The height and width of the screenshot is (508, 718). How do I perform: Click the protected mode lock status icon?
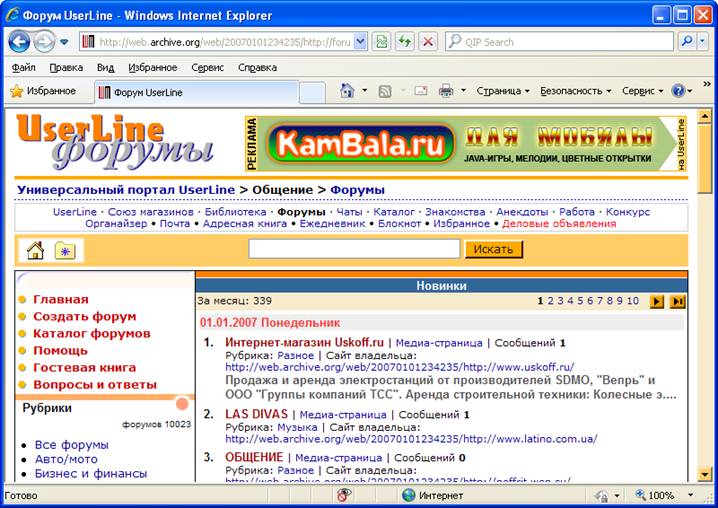pyautogui.click(x=602, y=496)
